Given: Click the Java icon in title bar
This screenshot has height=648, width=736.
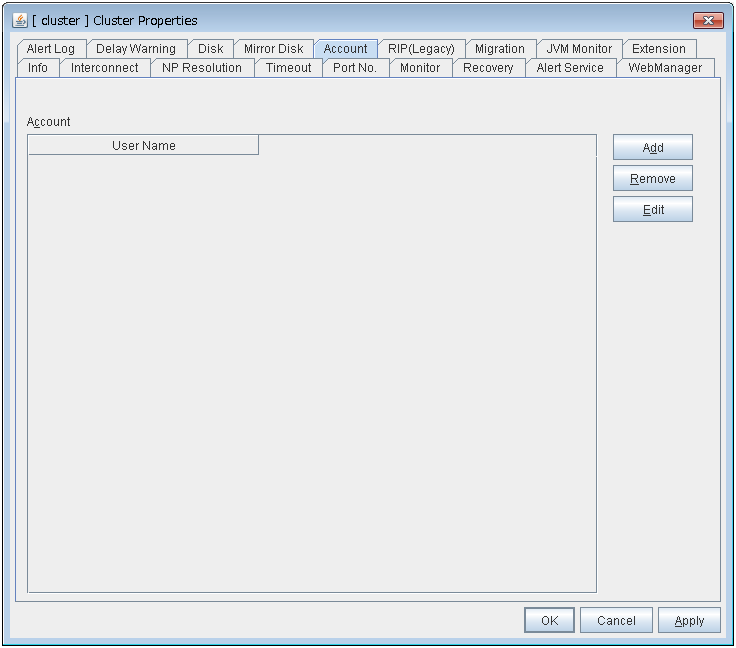Looking at the screenshot, I should click(20, 20).
